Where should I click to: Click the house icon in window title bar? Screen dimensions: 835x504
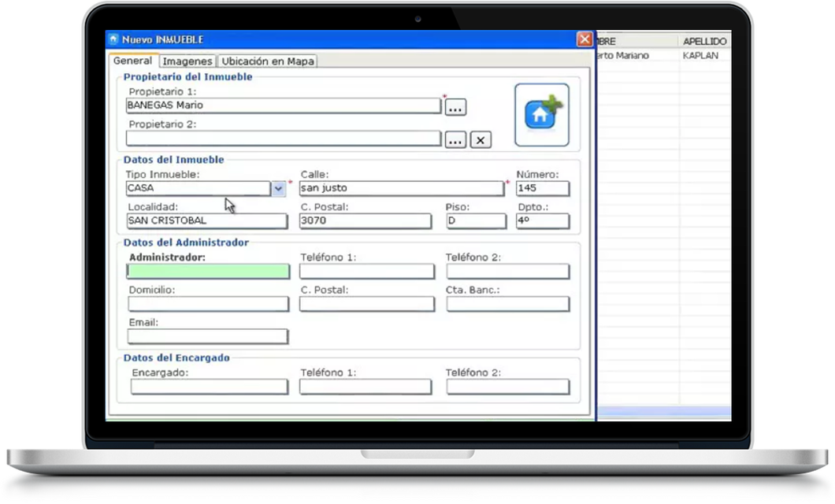click(113, 39)
